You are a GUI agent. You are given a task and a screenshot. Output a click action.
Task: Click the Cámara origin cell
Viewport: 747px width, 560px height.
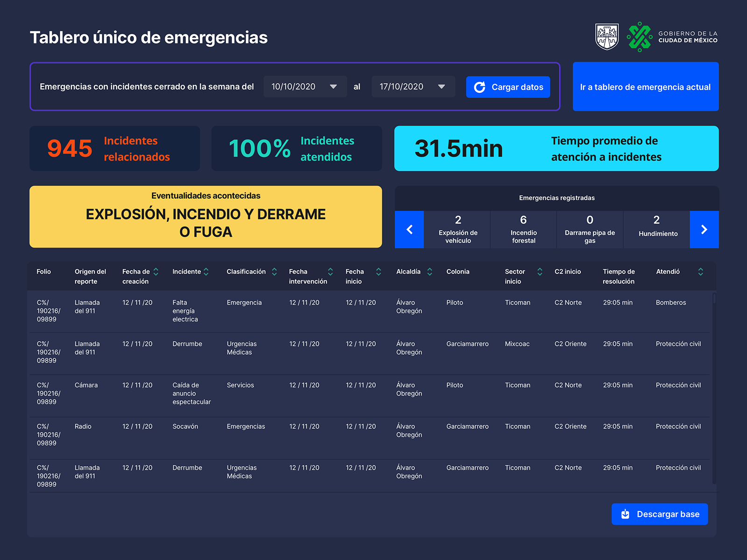point(86,385)
